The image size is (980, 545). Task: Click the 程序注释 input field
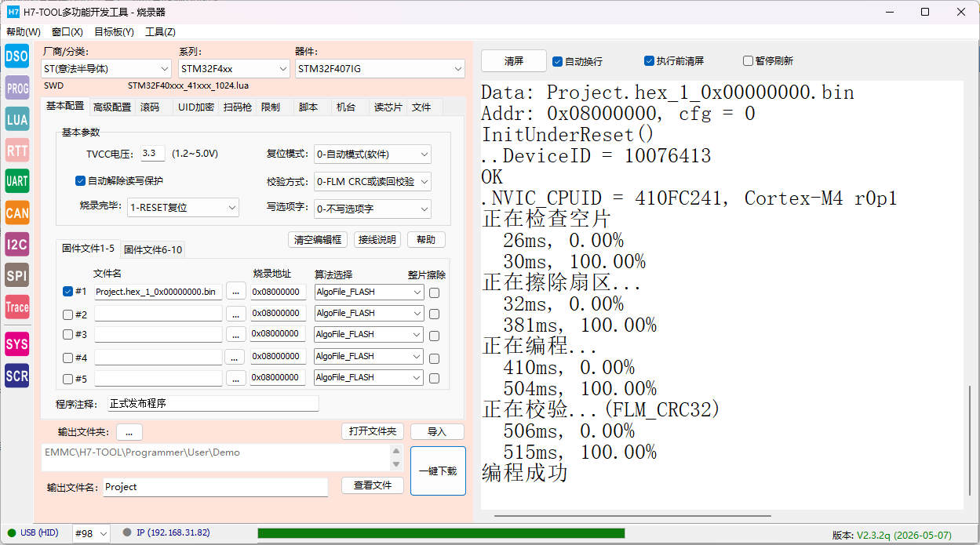point(213,404)
